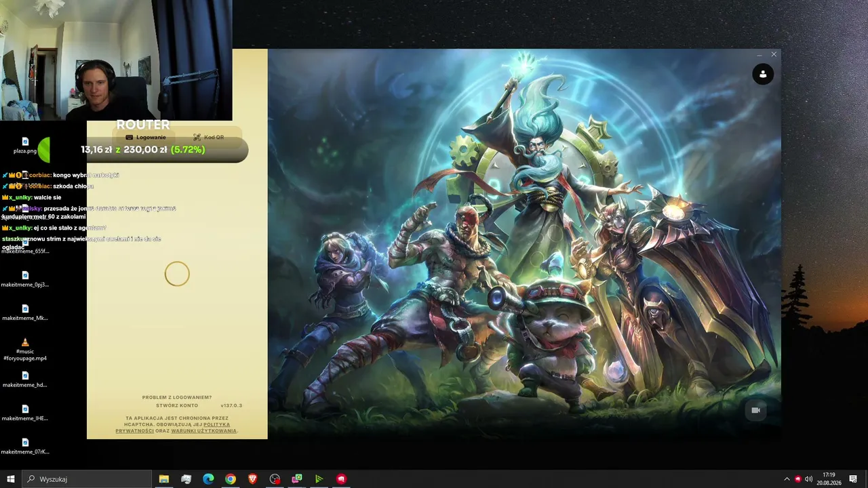Image resolution: width=868 pixels, height=488 pixels.
Task: Open the Warunki użytkowania link
Action: 204,431
